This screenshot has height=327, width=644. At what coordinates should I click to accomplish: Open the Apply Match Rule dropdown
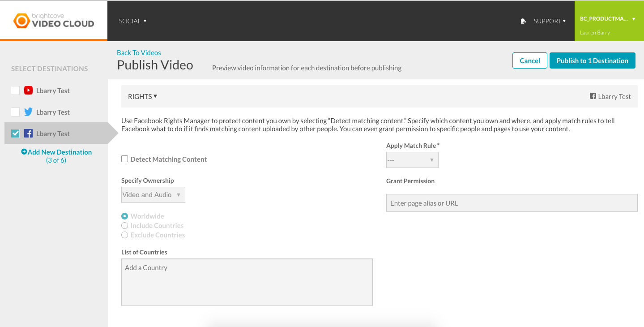coord(412,160)
